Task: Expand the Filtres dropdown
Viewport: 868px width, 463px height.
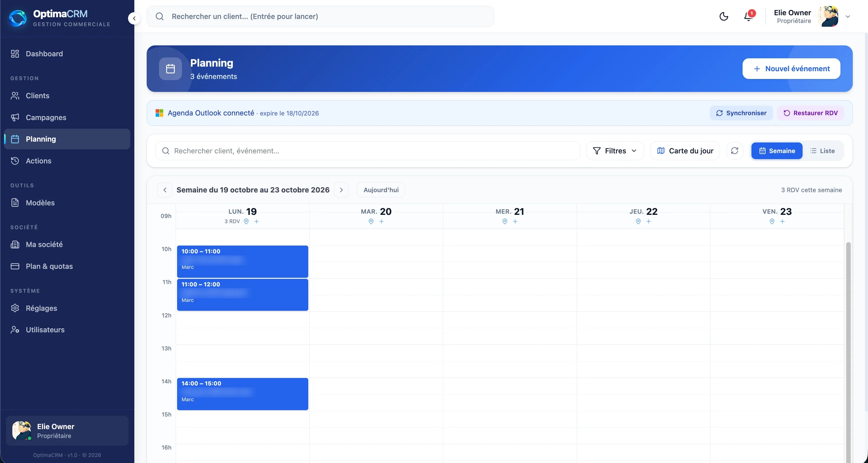Action: click(615, 151)
